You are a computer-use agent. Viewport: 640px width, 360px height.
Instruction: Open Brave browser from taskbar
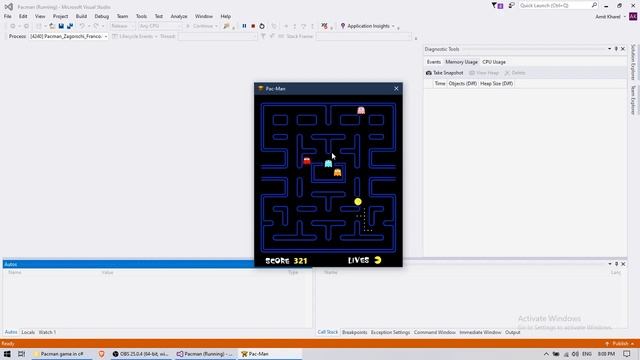pyautogui.click(x=101, y=354)
